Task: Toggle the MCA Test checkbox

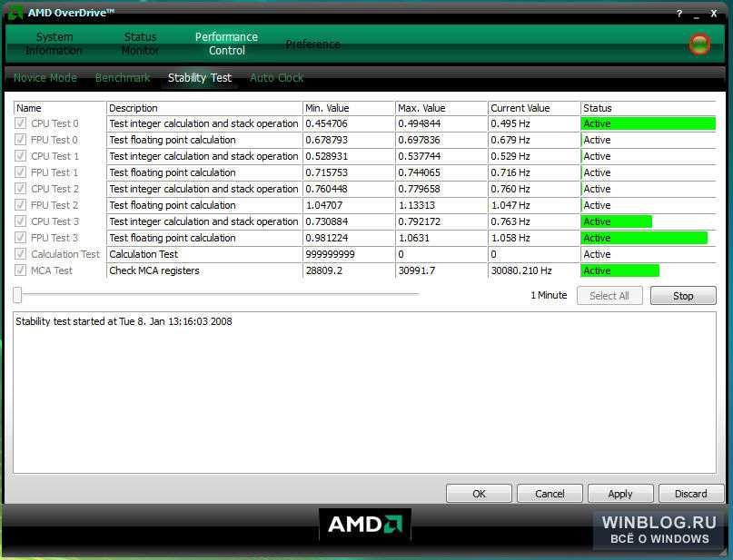Action: (20, 270)
